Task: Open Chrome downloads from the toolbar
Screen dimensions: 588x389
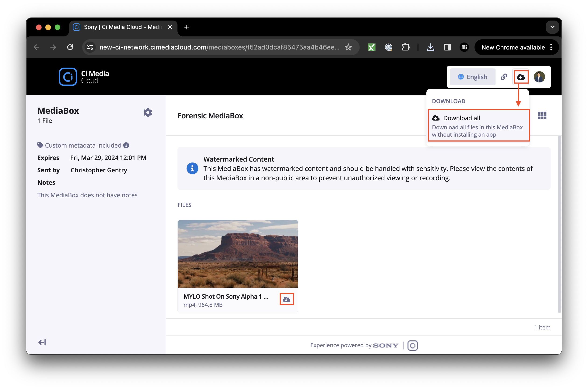Action: [x=430, y=47]
